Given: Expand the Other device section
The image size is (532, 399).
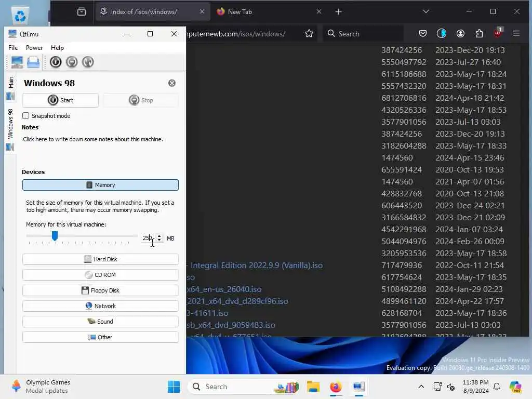Looking at the screenshot, I should coord(100,337).
